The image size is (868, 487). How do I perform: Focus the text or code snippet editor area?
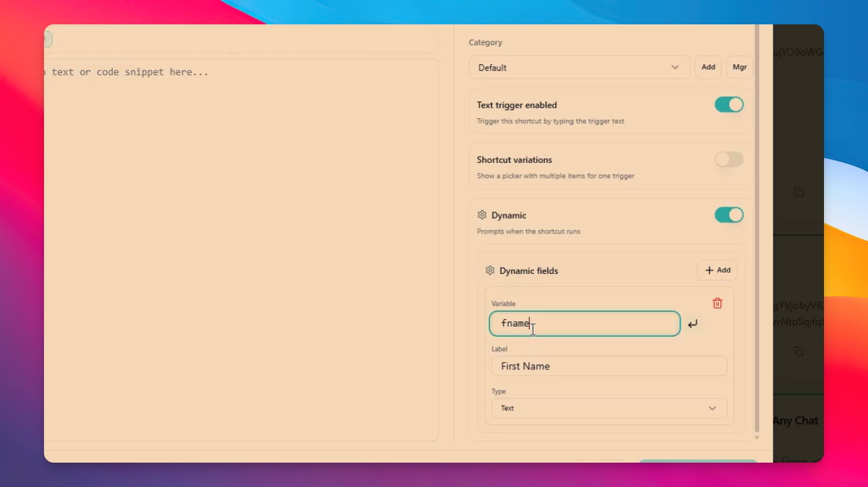pos(241,250)
